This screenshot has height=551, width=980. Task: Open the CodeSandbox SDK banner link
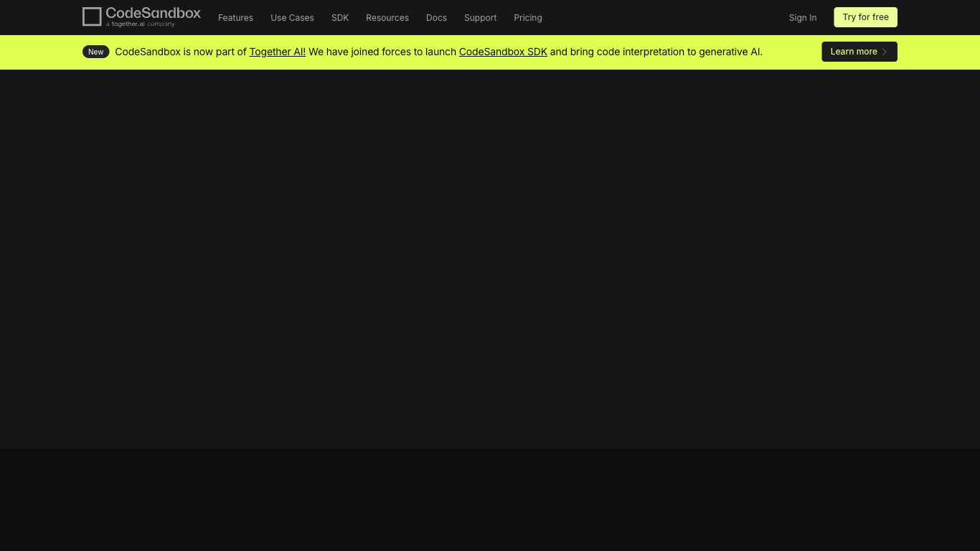coord(503,52)
